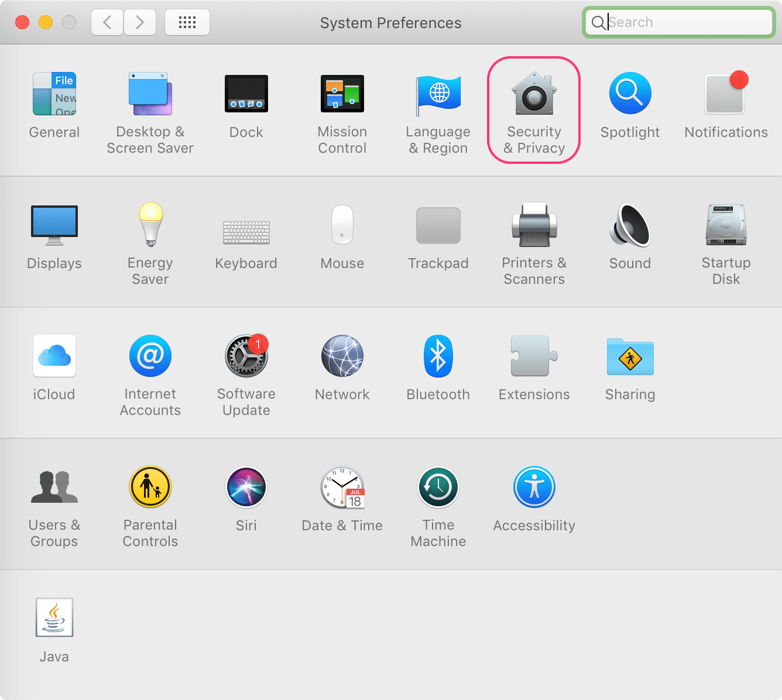Image resolution: width=782 pixels, height=700 pixels.
Task: Click the Show All grid button
Action: pyautogui.click(x=187, y=23)
